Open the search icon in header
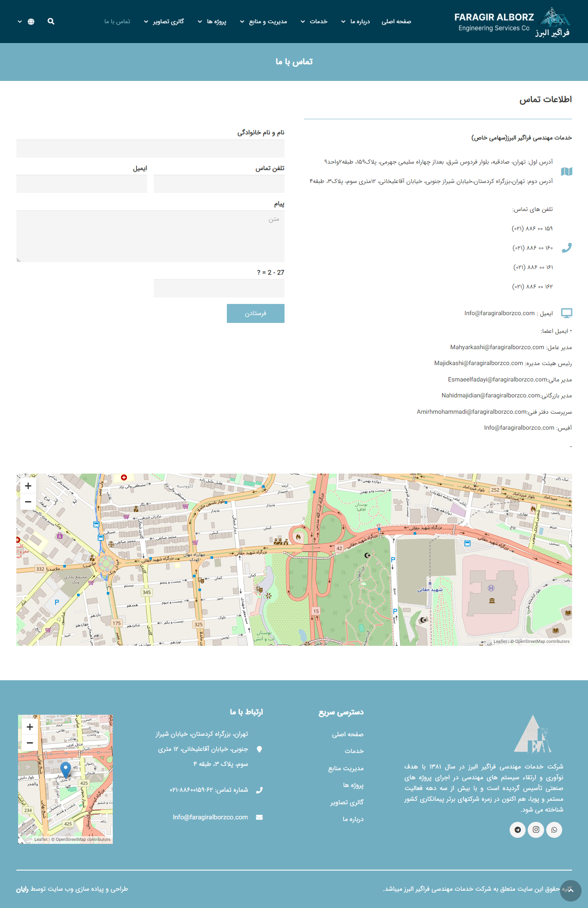 (x=51, y=22)
